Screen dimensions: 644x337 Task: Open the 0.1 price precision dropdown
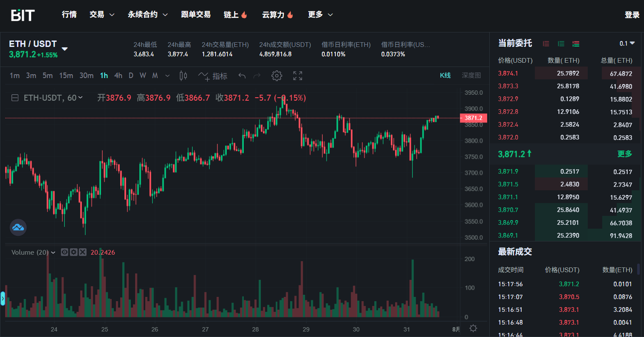(627, 44)
